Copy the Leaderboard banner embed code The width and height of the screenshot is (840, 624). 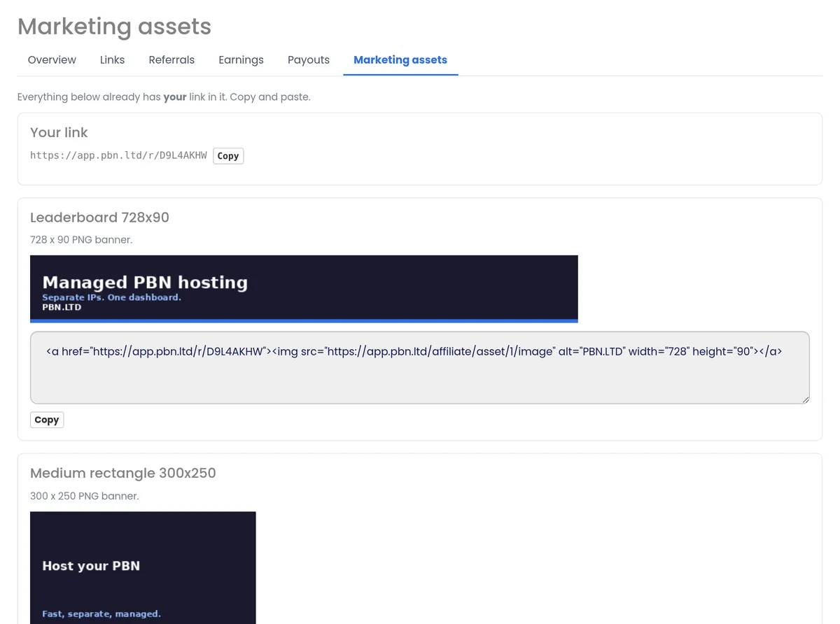(x=47, y=420)
